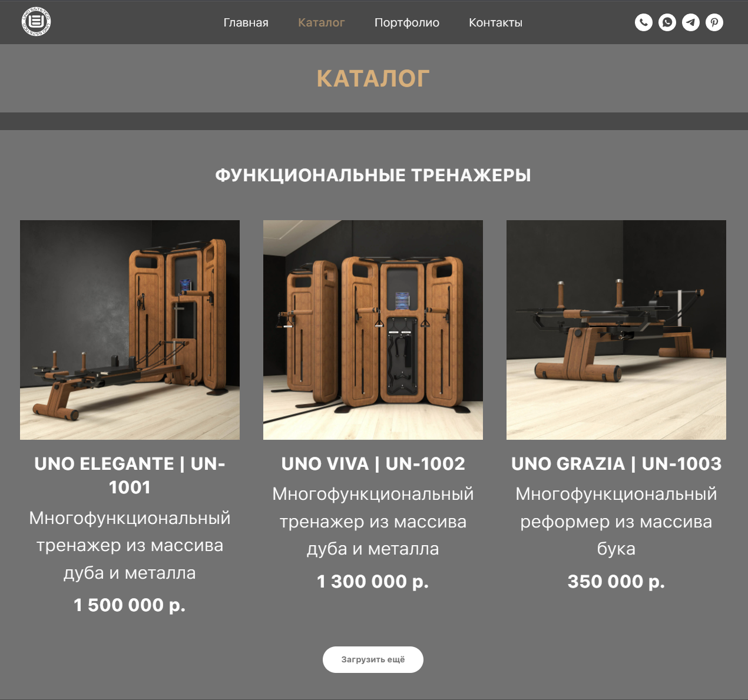The height and width of the screenshot is (700, 748).
Task: Go to the Главная menu item
Action: [x=246, y=22]
